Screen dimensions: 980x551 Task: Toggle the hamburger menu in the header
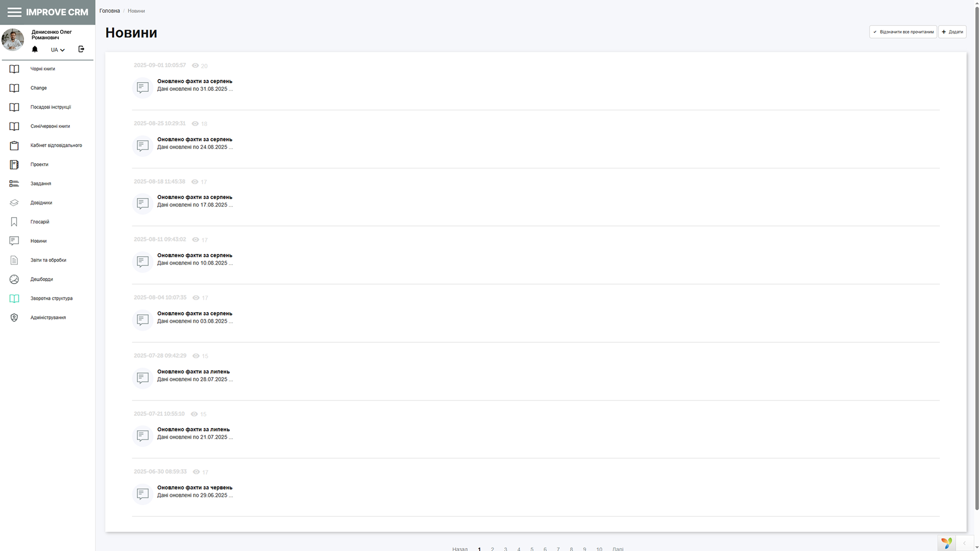point(14,12)
